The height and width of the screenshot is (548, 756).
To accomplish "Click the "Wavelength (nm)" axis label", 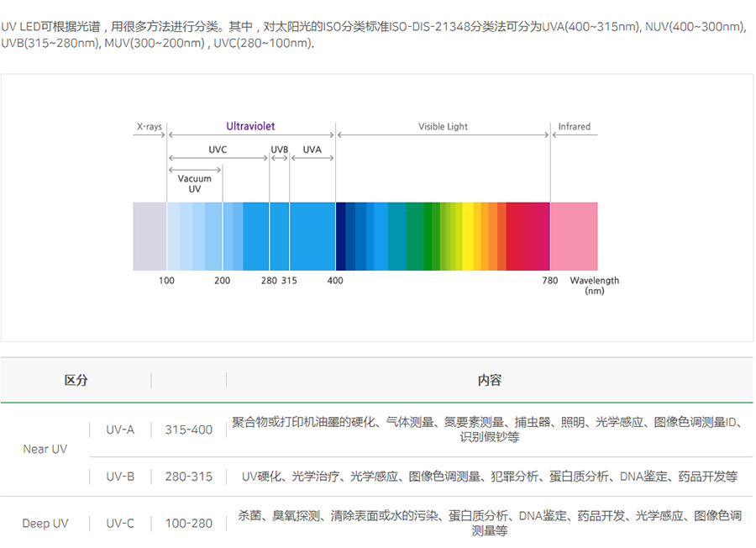I will [595, 286].
